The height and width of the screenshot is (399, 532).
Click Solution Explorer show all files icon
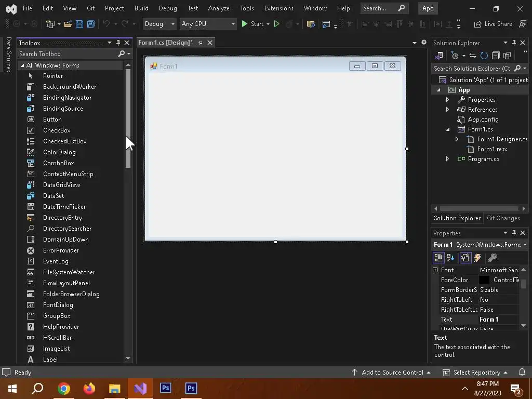click(507, 56)
